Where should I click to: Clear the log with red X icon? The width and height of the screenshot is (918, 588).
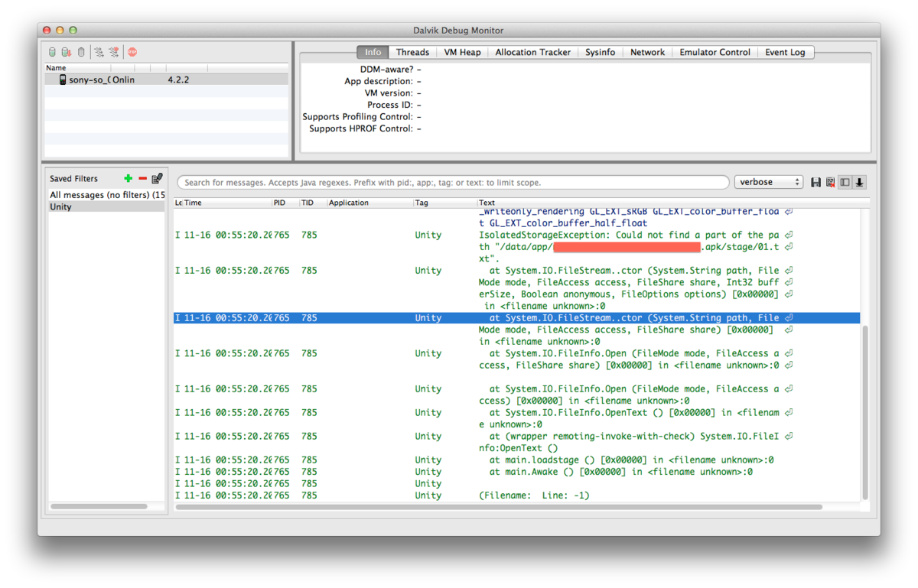point(830,182)
